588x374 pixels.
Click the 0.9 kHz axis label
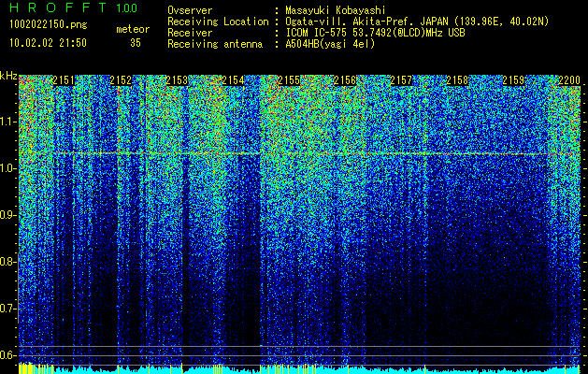point(8,215)
